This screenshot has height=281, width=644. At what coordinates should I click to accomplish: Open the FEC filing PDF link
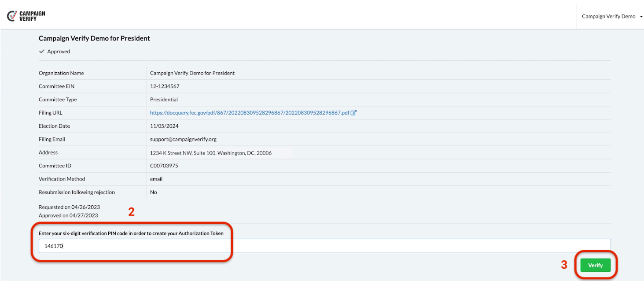point(250,113)
